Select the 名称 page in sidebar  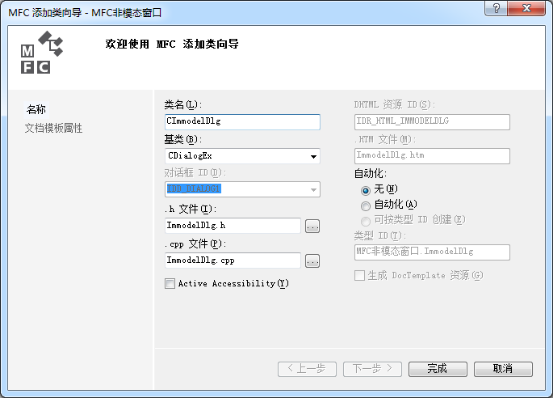click(36, 109)
